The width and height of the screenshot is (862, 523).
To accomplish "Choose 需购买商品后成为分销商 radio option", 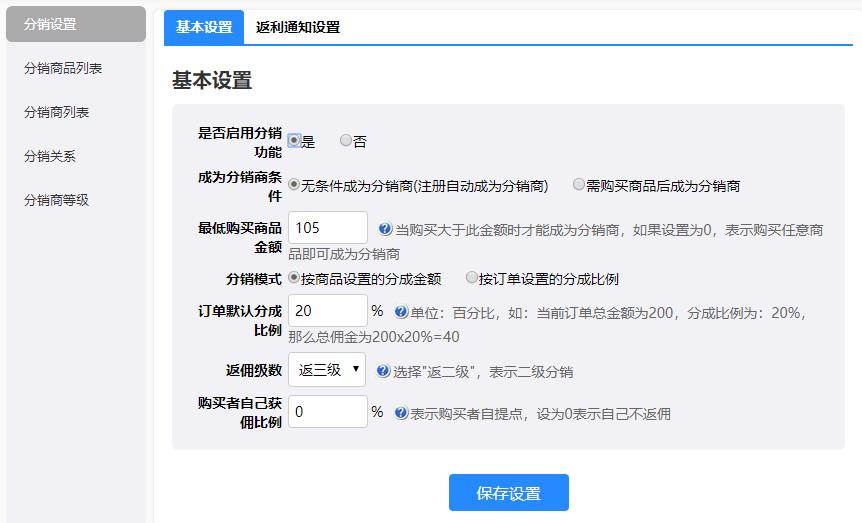I will (579, 185).
